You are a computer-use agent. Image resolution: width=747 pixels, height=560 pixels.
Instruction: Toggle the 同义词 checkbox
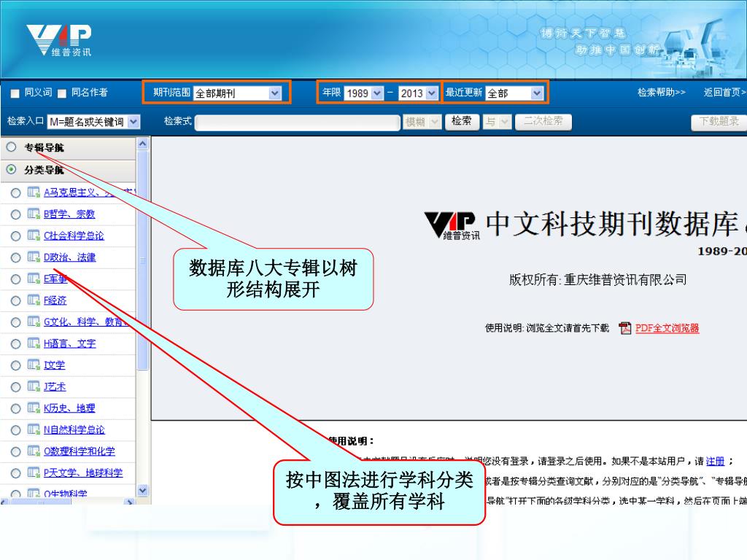[15, 93]
